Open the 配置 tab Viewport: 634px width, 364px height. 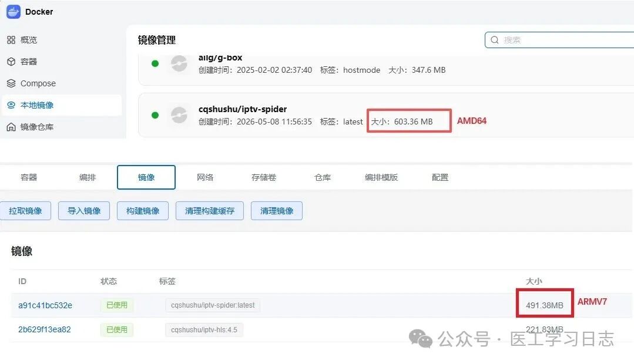coord(440,177)
